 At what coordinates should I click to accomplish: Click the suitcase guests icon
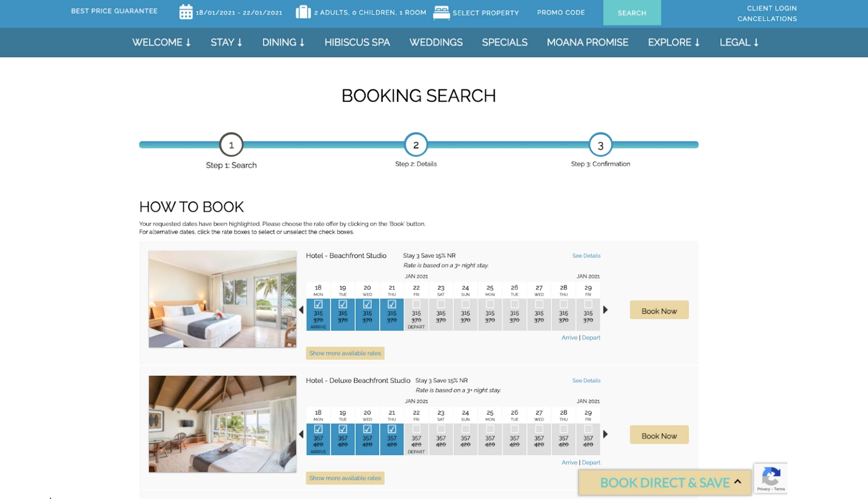pos(303,12)
